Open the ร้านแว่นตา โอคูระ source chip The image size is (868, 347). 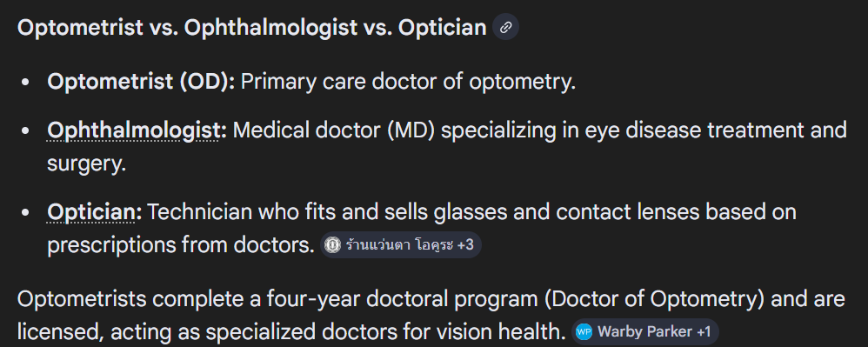pos(401,244)
